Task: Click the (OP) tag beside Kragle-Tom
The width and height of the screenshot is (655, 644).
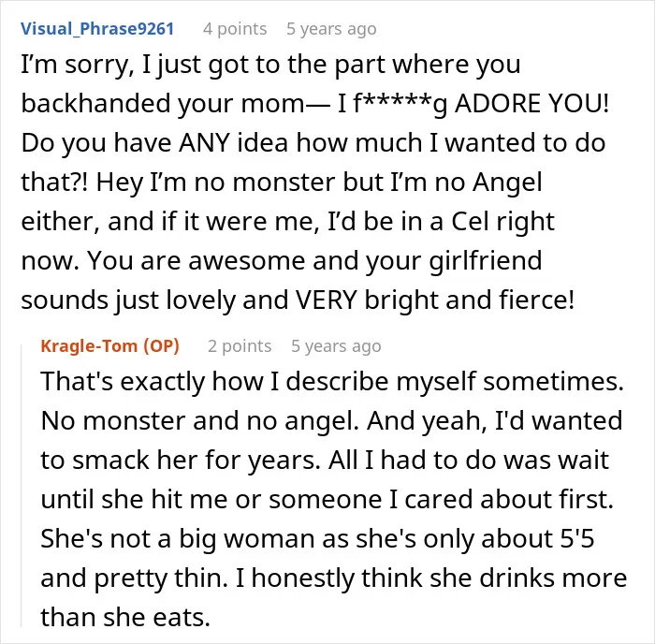Action: click(161, 346)
